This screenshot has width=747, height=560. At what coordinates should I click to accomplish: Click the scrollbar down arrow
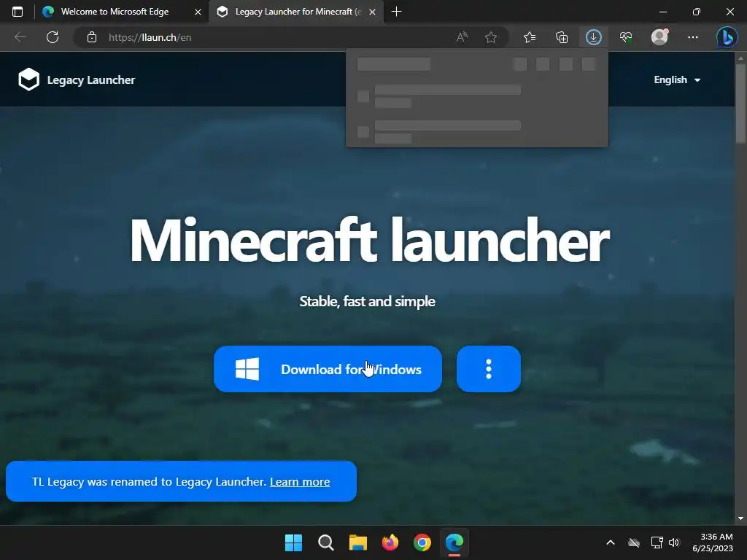coord(740,518)
